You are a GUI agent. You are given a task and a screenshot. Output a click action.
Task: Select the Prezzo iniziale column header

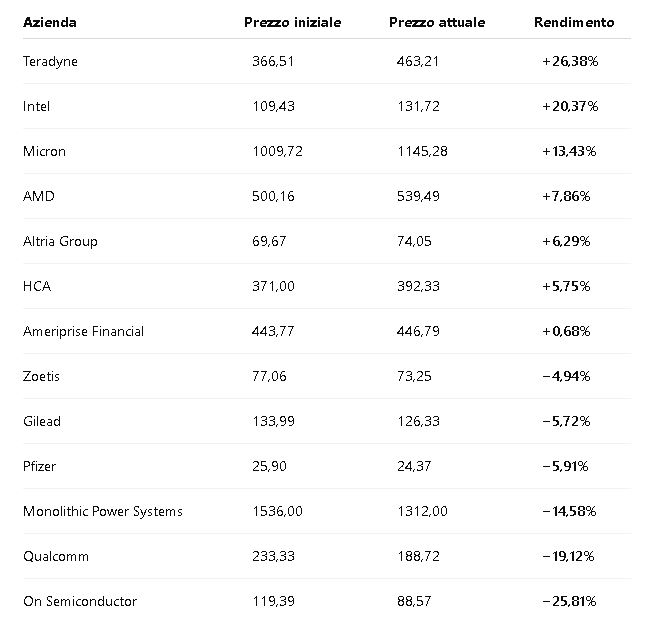tap(293, 22)
